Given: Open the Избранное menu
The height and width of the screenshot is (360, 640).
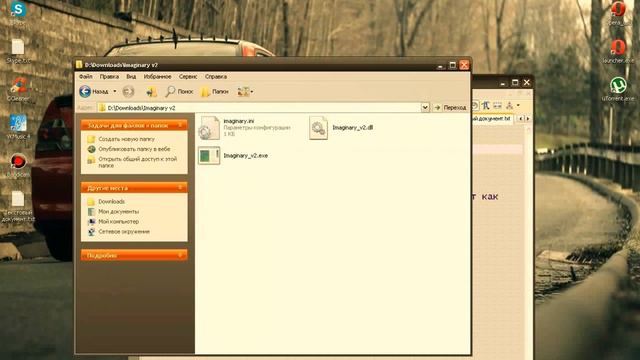Looking at the screenshot, I should 157,76.
